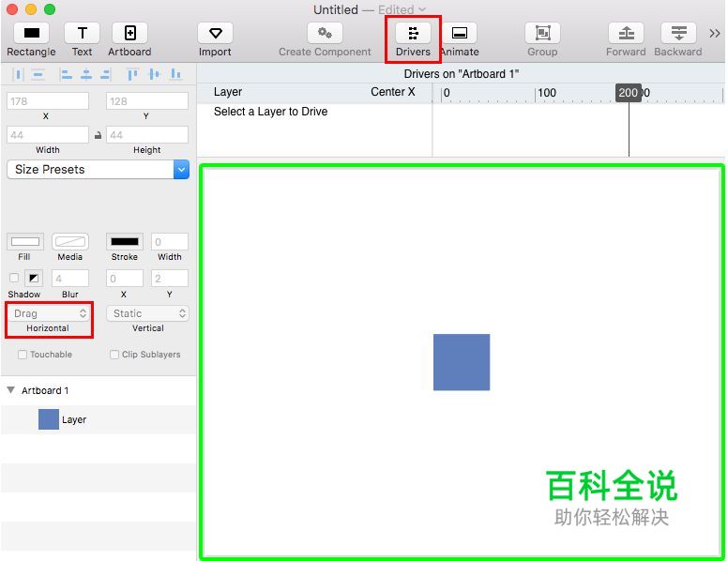Click the Fill color swatch
This screenshot has height=561, width=728.
click(x=25, y=242)
